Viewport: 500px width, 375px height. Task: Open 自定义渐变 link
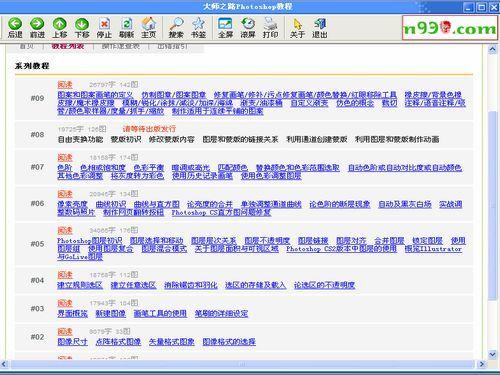pyautogui.click(x=309, y=103)
